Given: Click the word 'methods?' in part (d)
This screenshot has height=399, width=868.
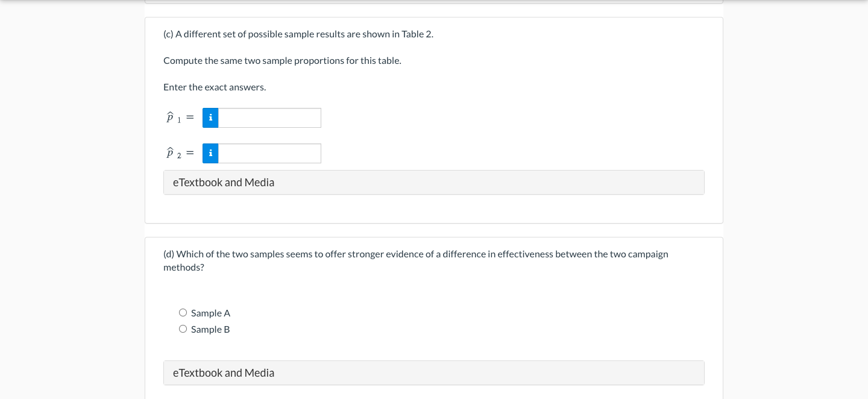Looking at the screenshot, I should [x=184, y=268].
